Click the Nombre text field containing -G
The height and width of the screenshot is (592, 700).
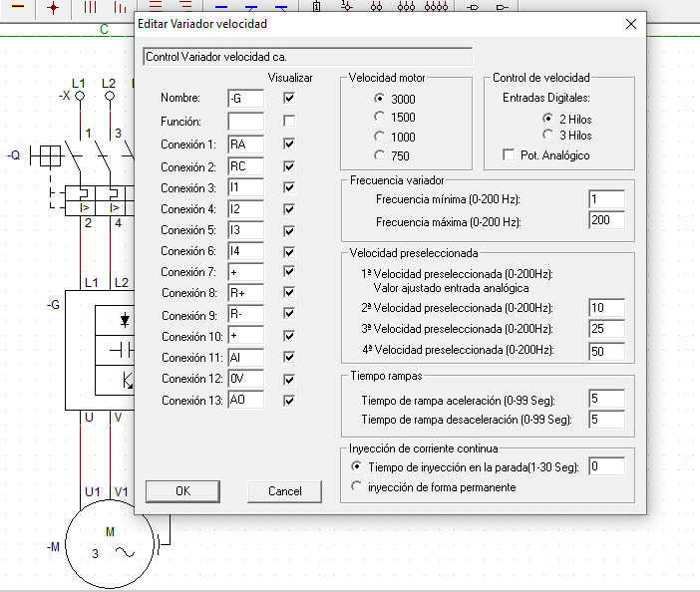click(245, 98)
